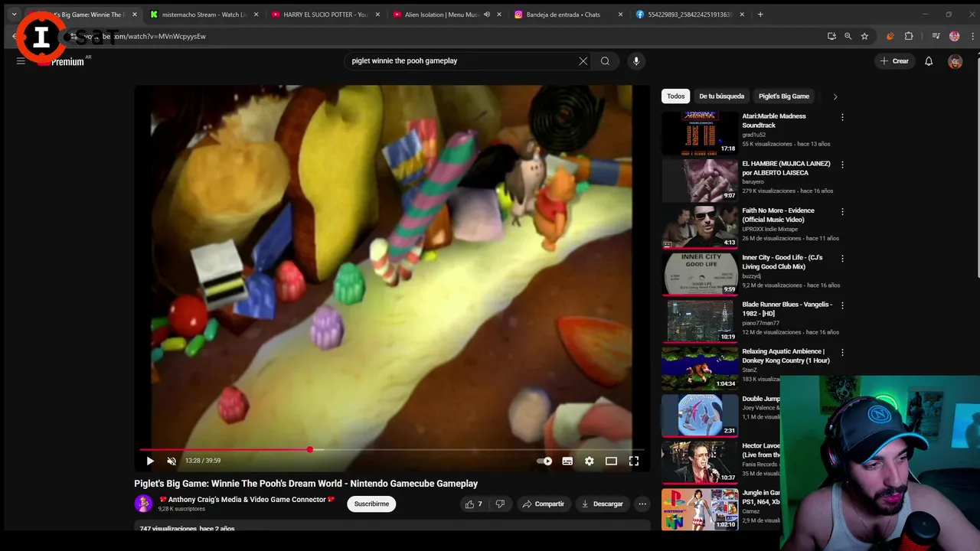Viewport: 980px width, 551px height.
Task: Open the YouTube hamburger guide menu
Action: [21, 61]
